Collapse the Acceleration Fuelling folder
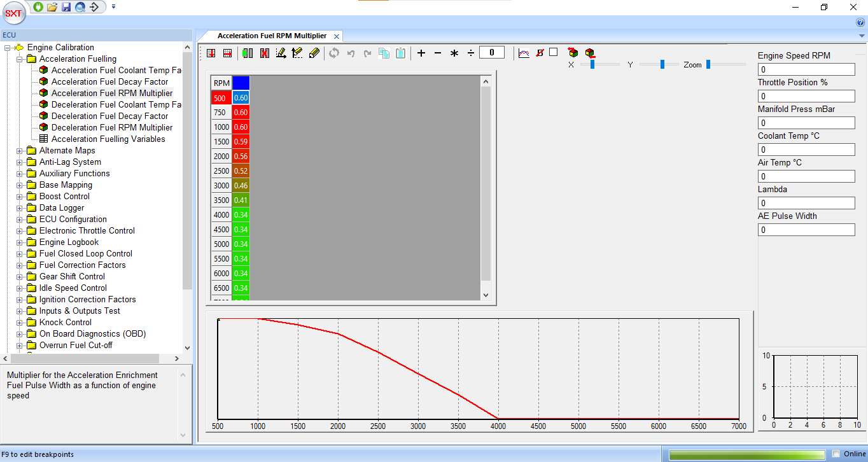868x462 pixels. tap(20, 59)
